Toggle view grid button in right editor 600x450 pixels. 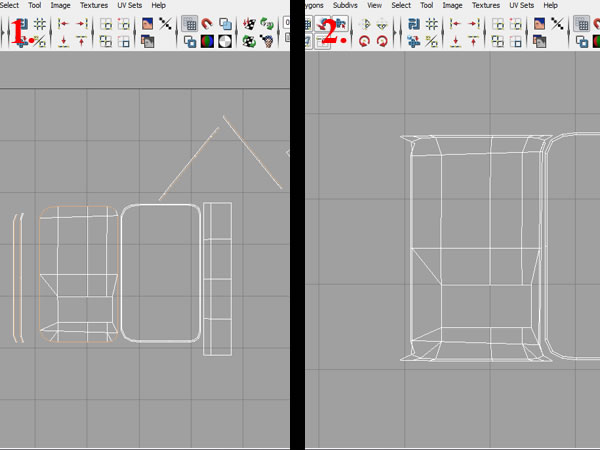click(581, 24)
